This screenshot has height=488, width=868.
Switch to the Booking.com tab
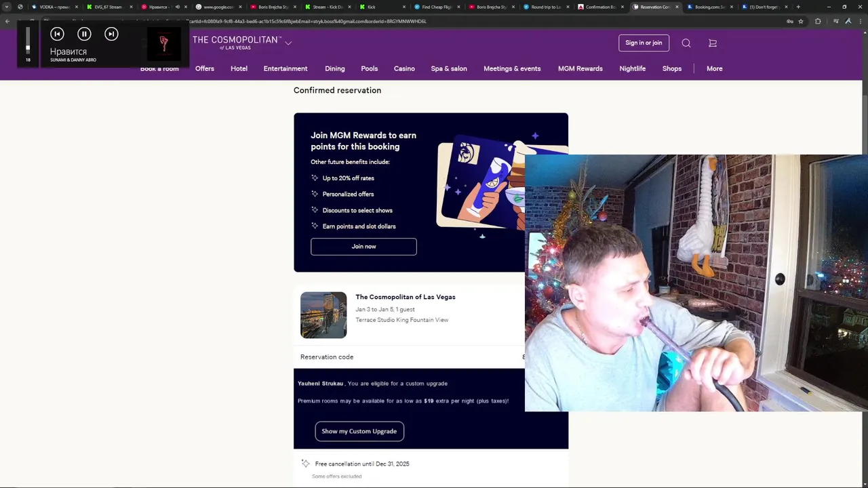click(x=709, y=7)
